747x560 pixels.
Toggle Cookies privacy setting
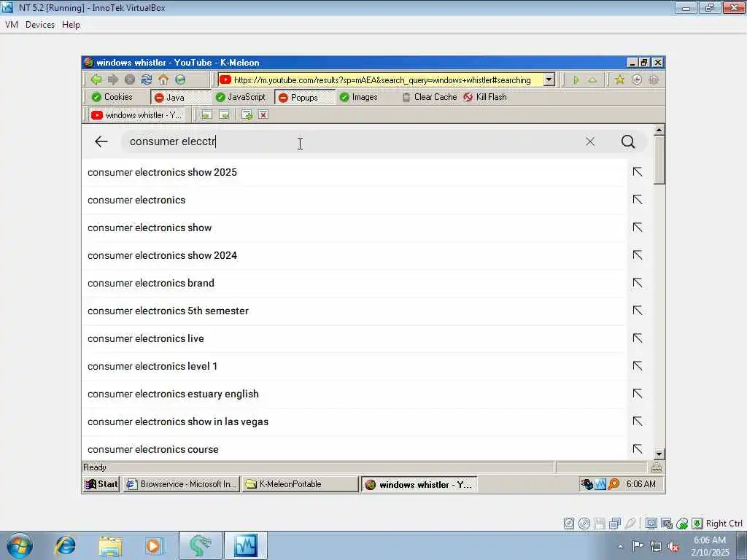(112, 97)
